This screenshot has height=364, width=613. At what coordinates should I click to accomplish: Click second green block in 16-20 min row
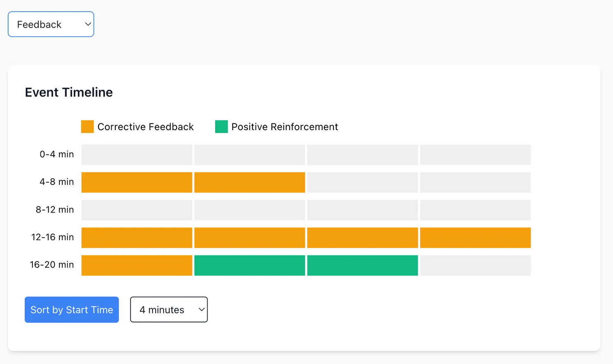pyautogui.click(x=363, y=266)
